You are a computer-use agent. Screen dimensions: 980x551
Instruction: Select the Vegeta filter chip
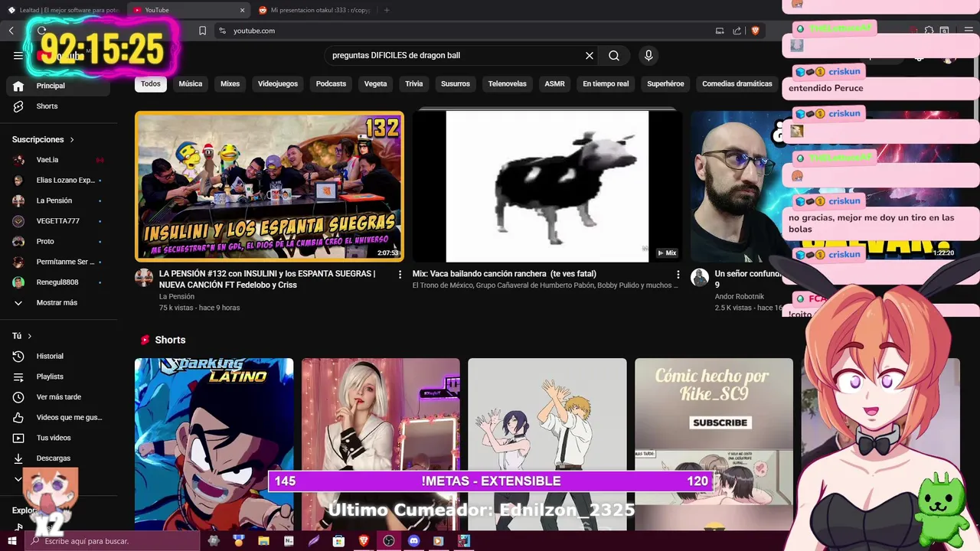[375, 83]
